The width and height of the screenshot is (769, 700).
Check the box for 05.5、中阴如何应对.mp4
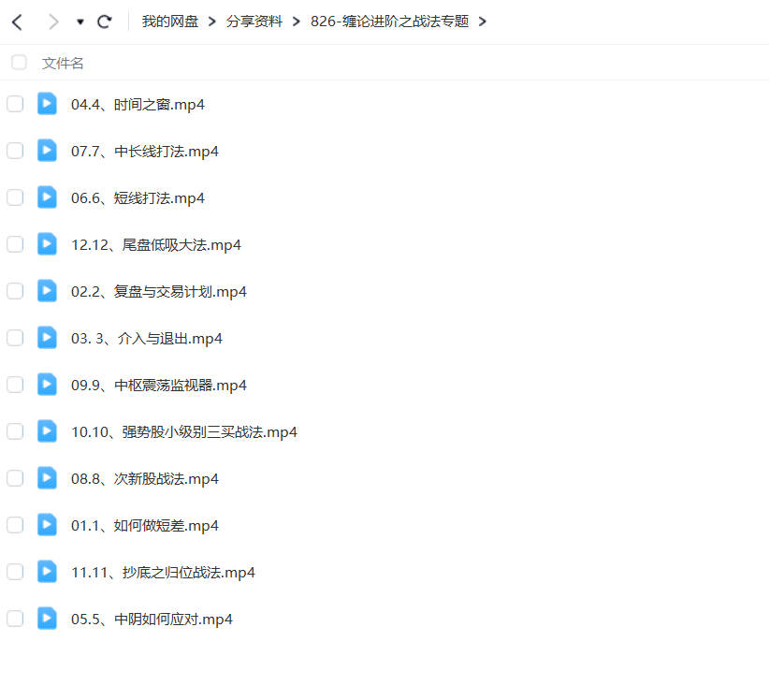[15, 618]
